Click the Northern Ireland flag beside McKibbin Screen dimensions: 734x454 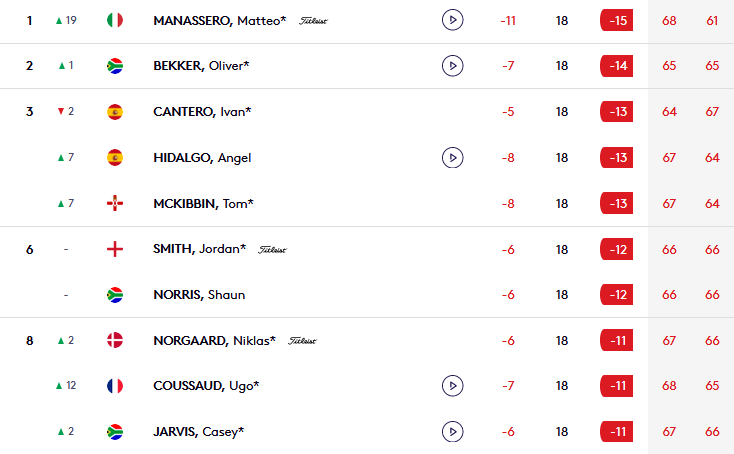(115, 203)
